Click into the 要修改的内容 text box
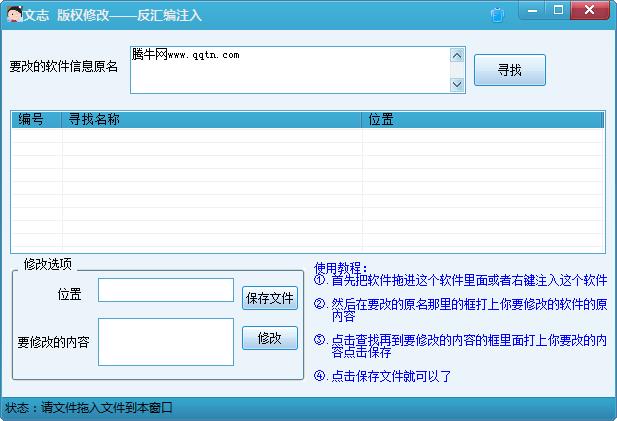The height and width of the screenshot is (421, 617). click(165, 341)
